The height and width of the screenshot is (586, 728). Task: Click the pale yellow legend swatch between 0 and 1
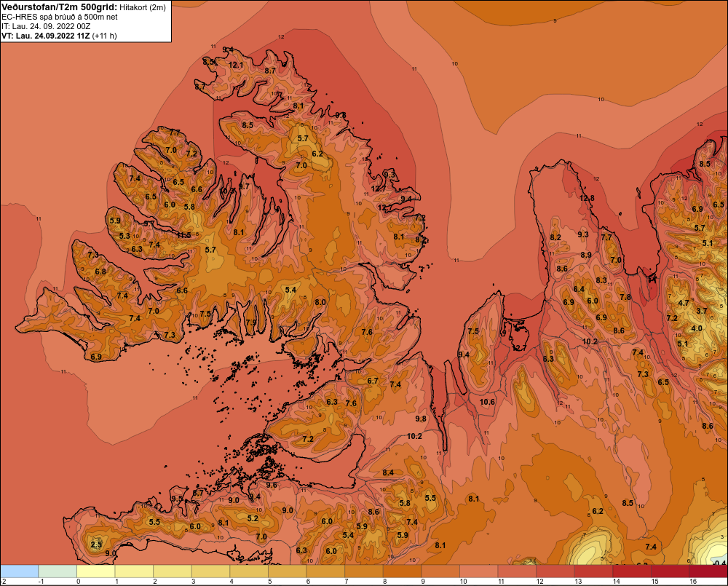[95, 571]
